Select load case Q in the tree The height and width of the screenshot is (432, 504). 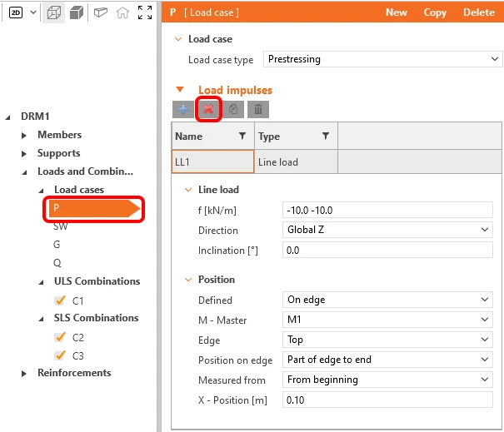pos(57,263)
